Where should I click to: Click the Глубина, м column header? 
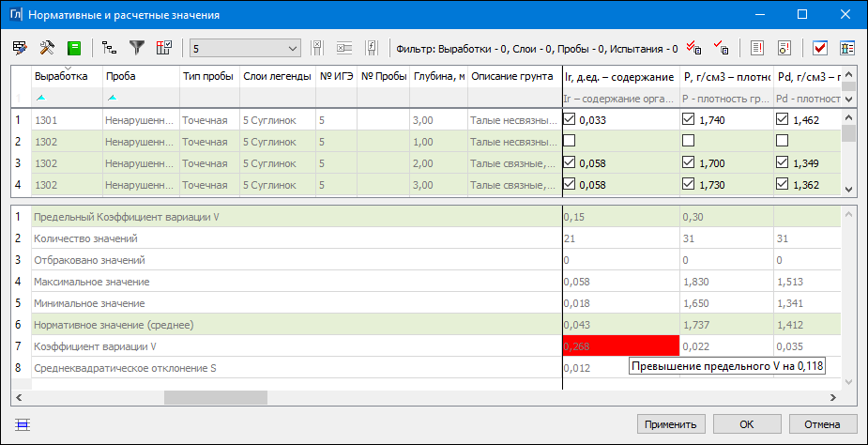(438, 77)
